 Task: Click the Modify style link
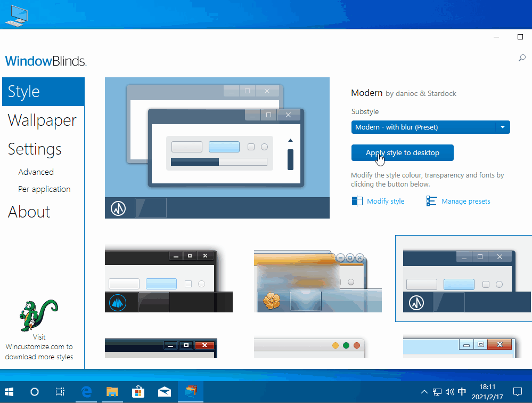coord(386,201)
